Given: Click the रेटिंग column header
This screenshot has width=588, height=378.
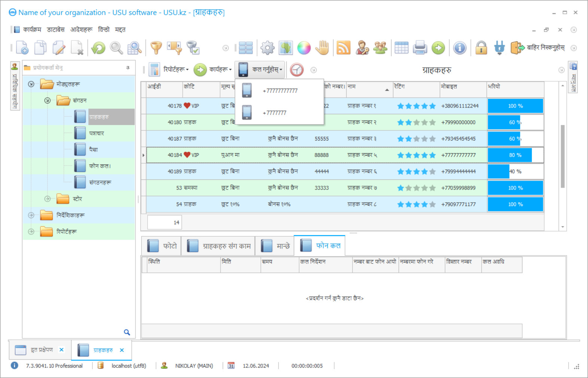Looking at the screenshot, I should [x=416, y=90].
